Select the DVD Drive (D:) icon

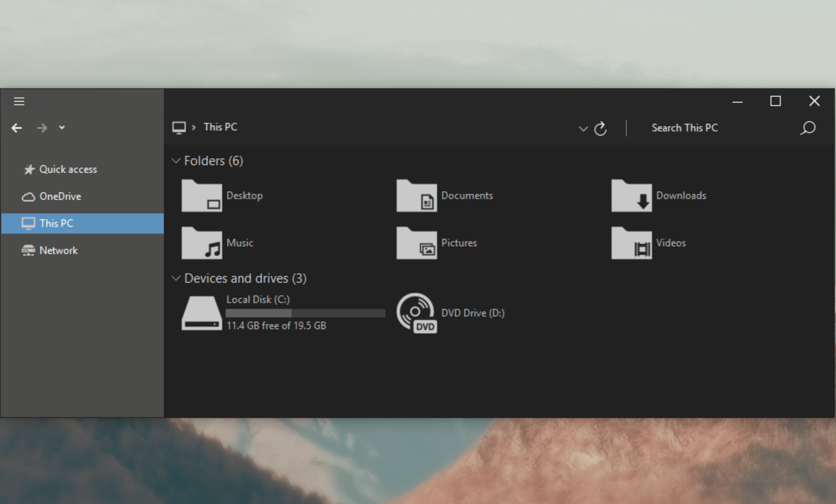tap(416, 312)
